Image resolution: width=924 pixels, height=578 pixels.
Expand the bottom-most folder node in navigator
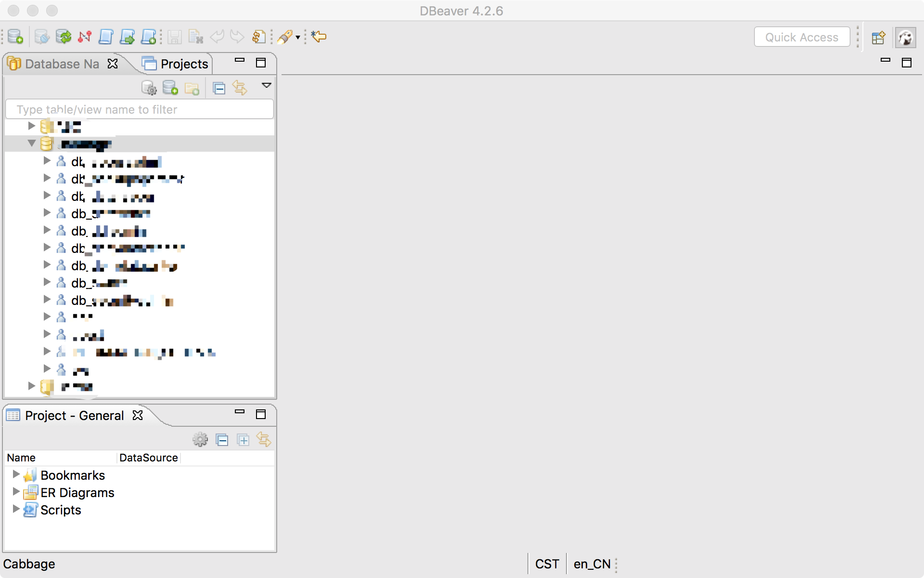coord(32,386)
